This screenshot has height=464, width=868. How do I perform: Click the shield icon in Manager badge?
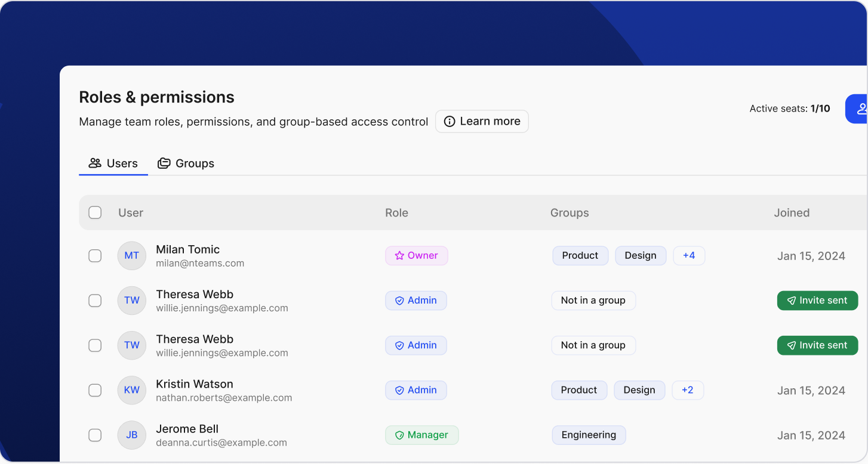(399, 435)
